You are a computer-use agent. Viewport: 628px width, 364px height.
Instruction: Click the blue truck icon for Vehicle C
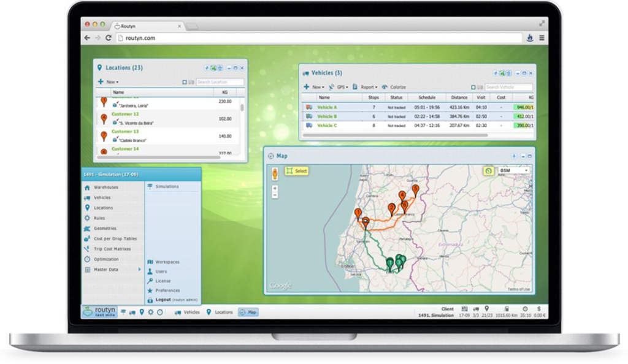click(309, 126)
